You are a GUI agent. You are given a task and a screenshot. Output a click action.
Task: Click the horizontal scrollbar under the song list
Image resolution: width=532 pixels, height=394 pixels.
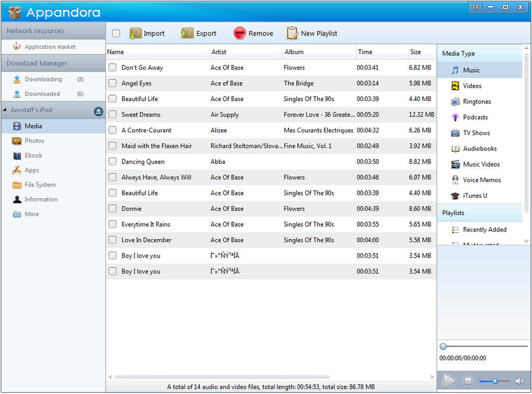(x=222, y=377)
